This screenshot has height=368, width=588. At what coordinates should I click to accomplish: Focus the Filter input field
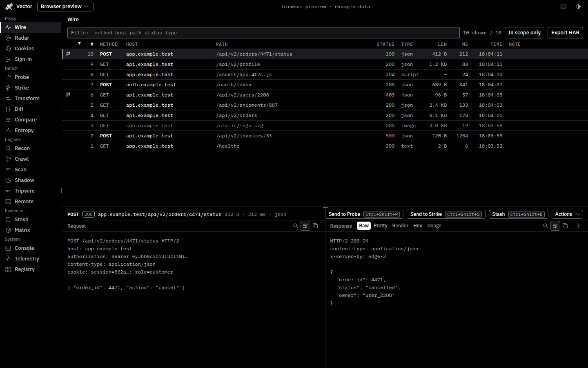263,33
